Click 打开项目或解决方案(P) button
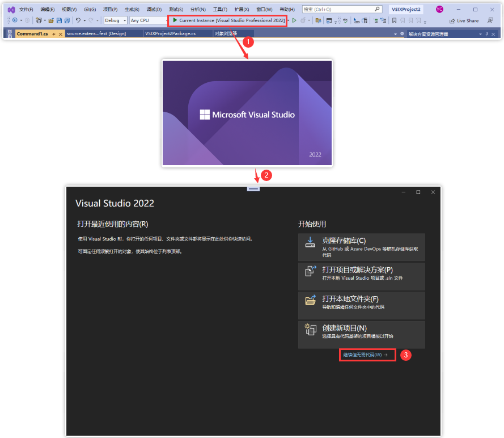 pyautogui.click(x=362, y=276)
